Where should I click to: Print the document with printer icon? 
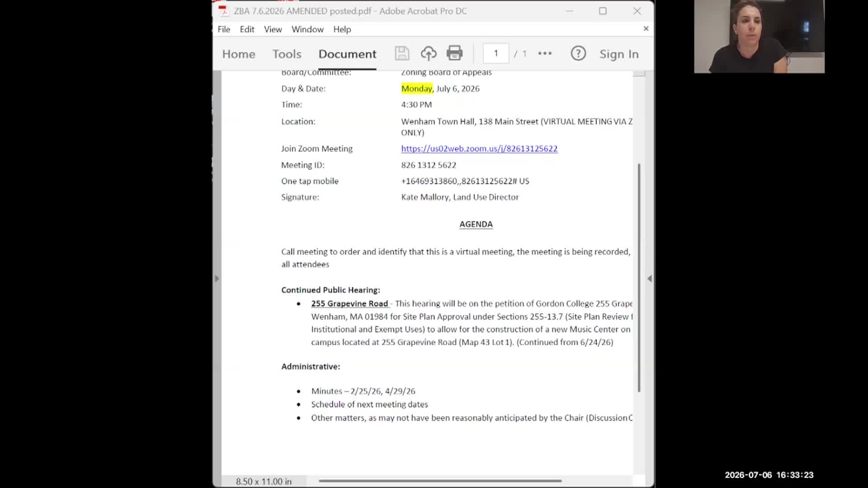454,53
